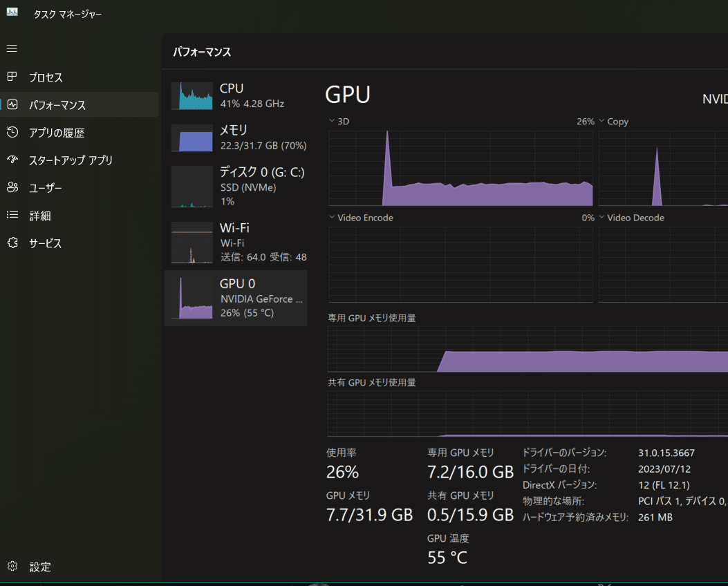Image resolution: width=728 pixels, height=586 pixels.
Task: Click 専用 GPU メモリ value 7.2/16.0 GB
Action: pyautogui.click(x=470, y=472)
